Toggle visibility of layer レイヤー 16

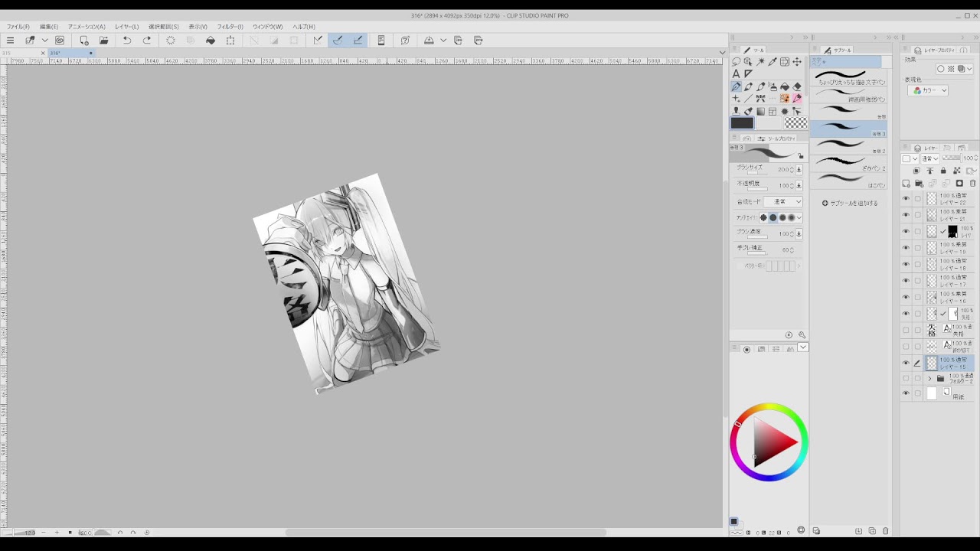(x=906, y=297)
